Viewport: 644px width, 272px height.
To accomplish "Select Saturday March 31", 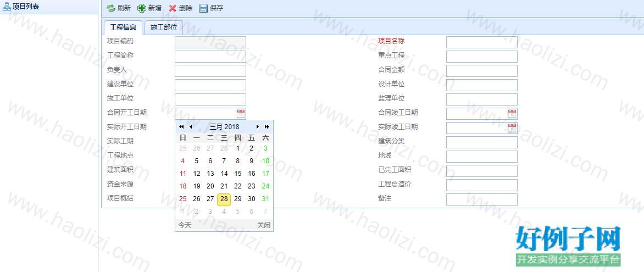I will click(266, 199).
